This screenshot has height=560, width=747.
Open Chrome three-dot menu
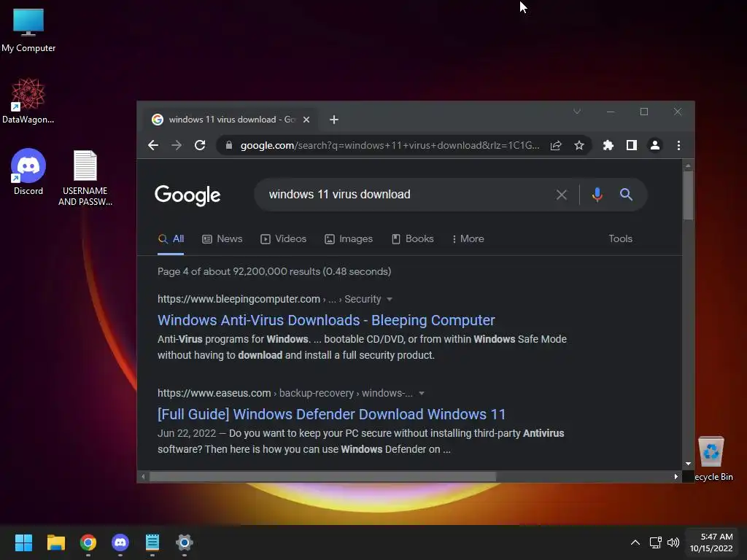(678, 145)
